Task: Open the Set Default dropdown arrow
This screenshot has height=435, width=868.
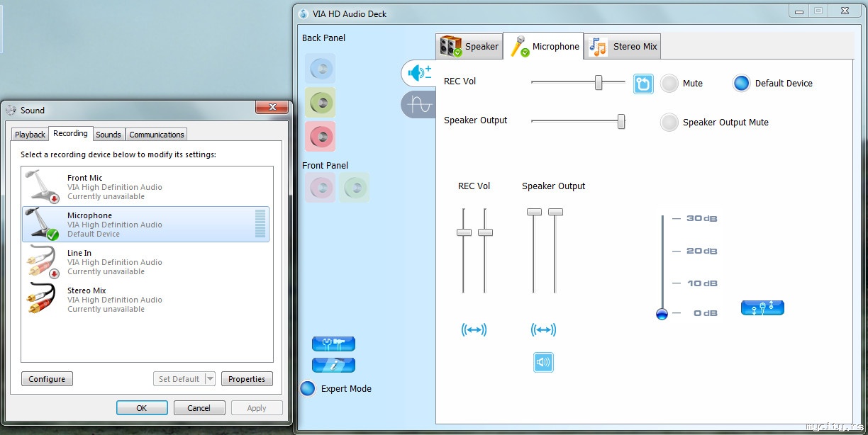Action: click(x=210, y=379)
